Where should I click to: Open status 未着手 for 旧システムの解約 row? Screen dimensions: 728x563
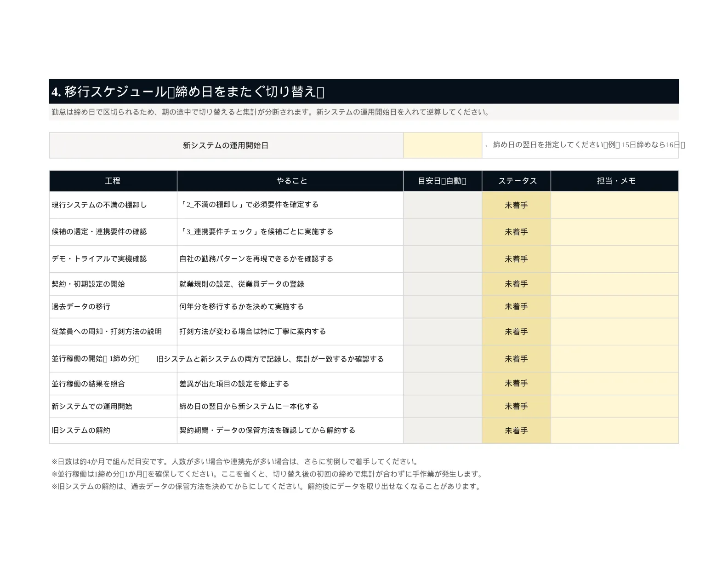pos(517,431)
